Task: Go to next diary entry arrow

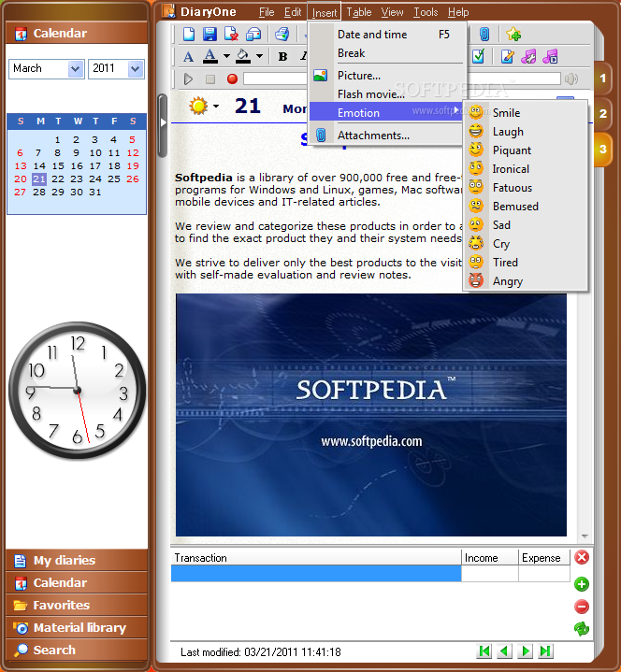Action: 525,651
